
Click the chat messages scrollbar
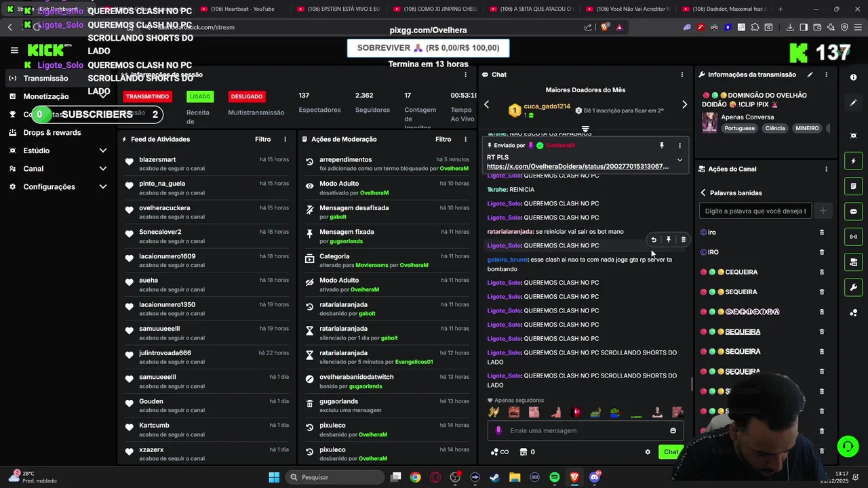tap(691, 384)
